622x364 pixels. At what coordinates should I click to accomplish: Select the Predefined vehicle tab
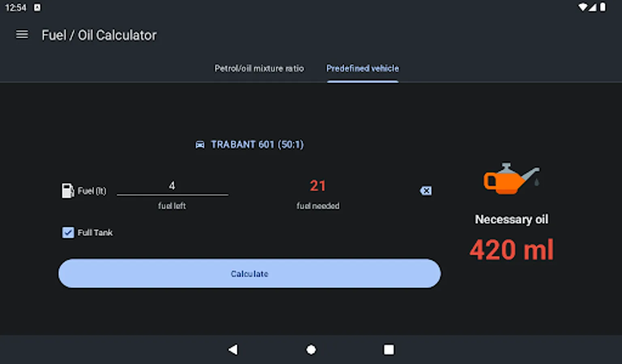[362, 68]
